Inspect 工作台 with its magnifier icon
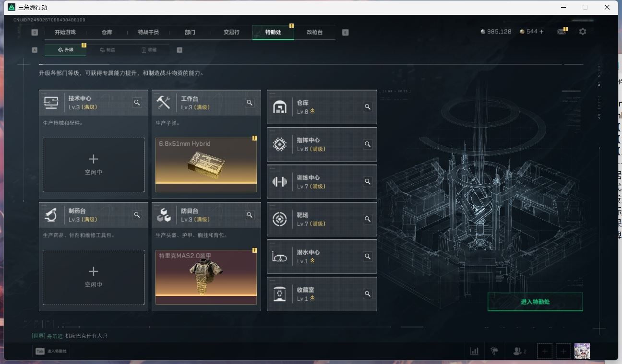The height and width of the screenshot is (364, 622). 250,103
